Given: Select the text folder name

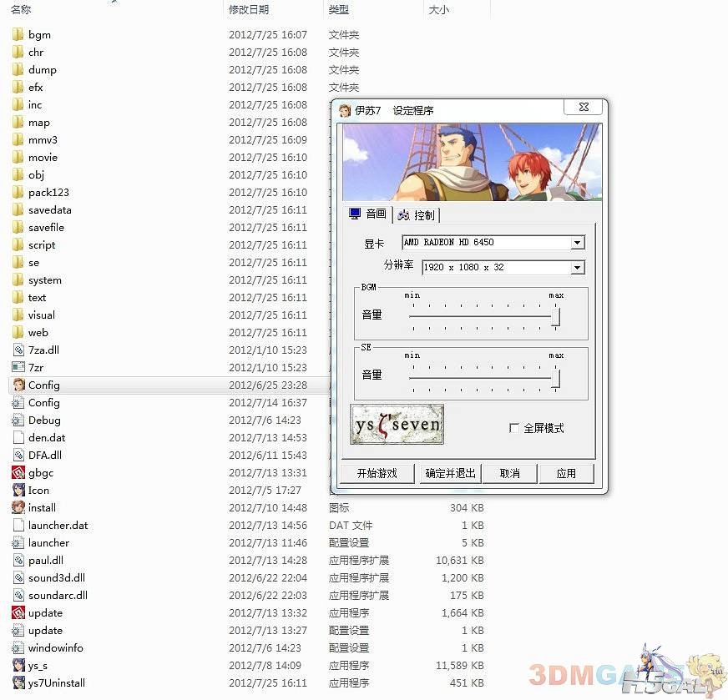Looking at the screenshot, I should 37,297.
